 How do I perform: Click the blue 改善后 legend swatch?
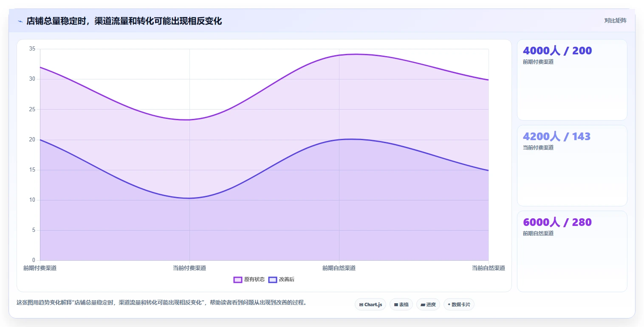pyautogui.click(x=272, y=279)
